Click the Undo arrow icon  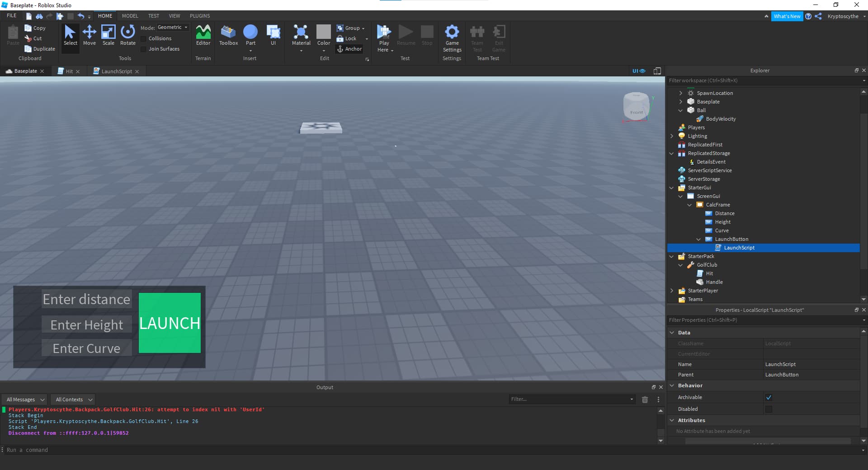[81, 16]
